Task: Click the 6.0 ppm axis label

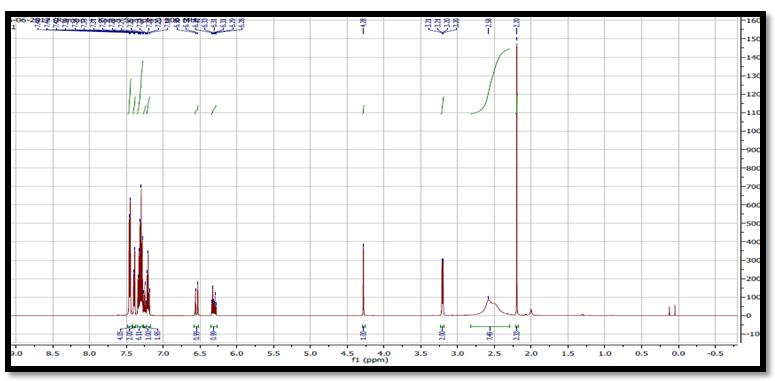Action: point(237,353)
